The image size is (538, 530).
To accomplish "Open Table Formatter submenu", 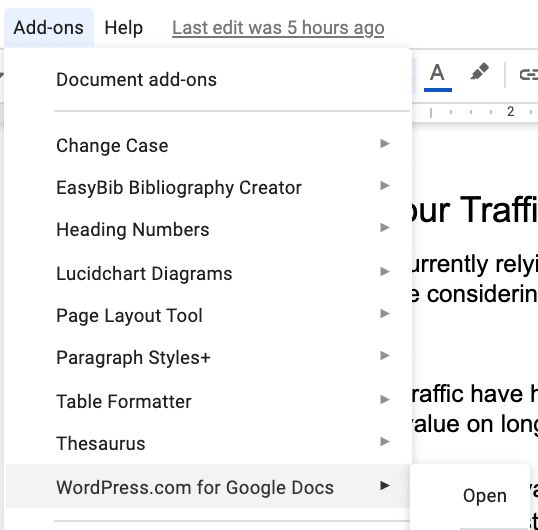I will click(x=208, y=401).
